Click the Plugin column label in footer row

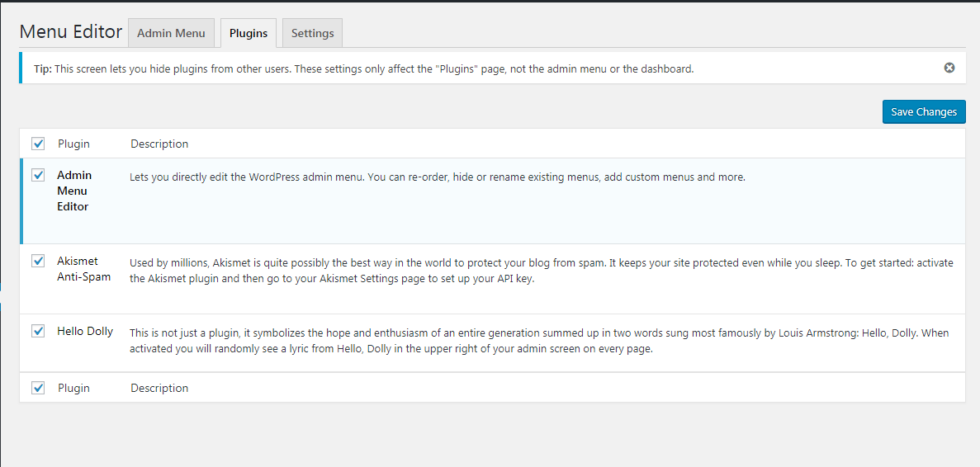73,388
